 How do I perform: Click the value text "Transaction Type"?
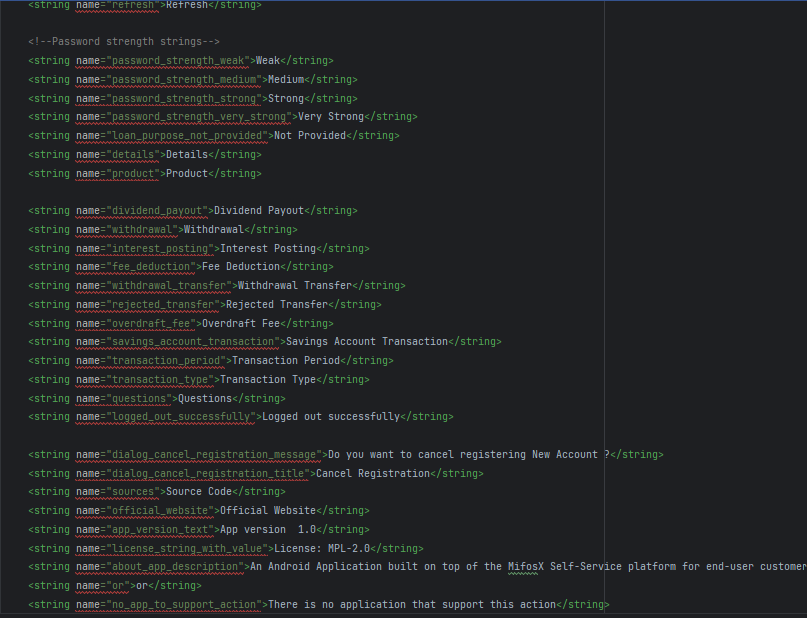(x=268, y=380)
